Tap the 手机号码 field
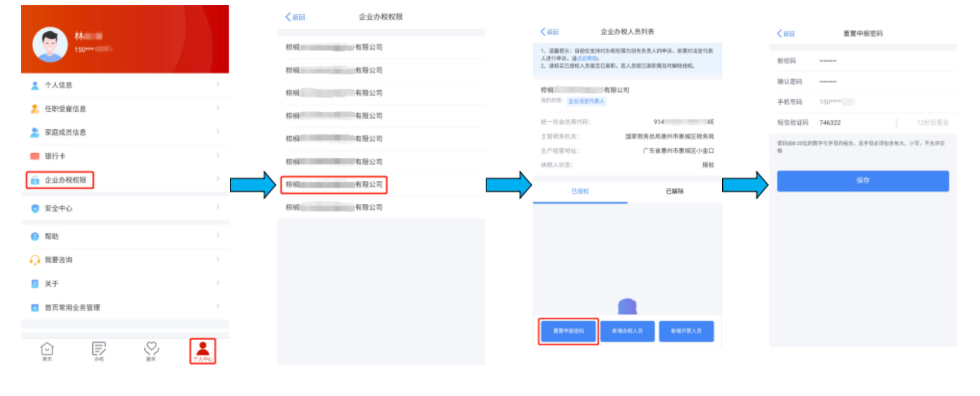The height and width of the screenshot is (396, 980). pos(863,102)
